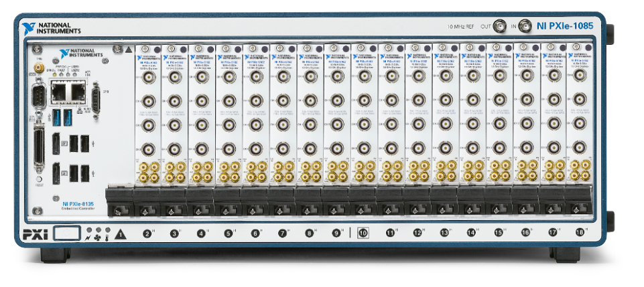Click the 10 MHz REF OUT connector
The width and height of the screenshot is (644, 287).
click(x=500, y=27)
